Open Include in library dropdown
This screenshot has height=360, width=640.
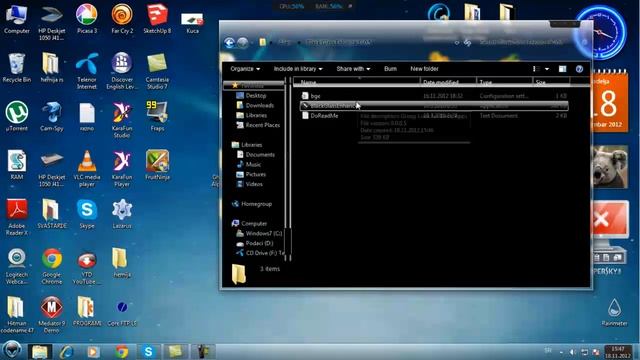point(298,69)
